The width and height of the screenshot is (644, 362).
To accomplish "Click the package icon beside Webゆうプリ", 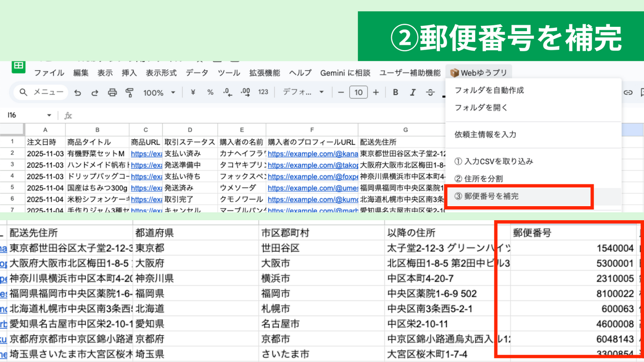I will point(454,73).
